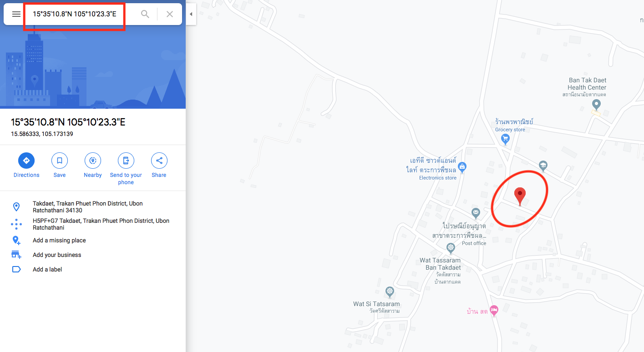The height and width of the screenshot is (352, 644).
Task: Click the Share icon
Action: 159,161
